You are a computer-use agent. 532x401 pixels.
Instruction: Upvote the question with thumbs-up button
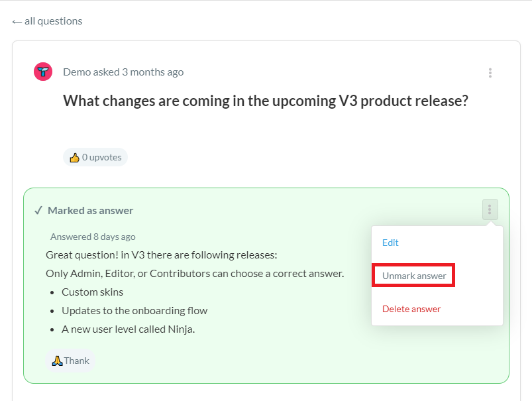click(x=95, y=158)
